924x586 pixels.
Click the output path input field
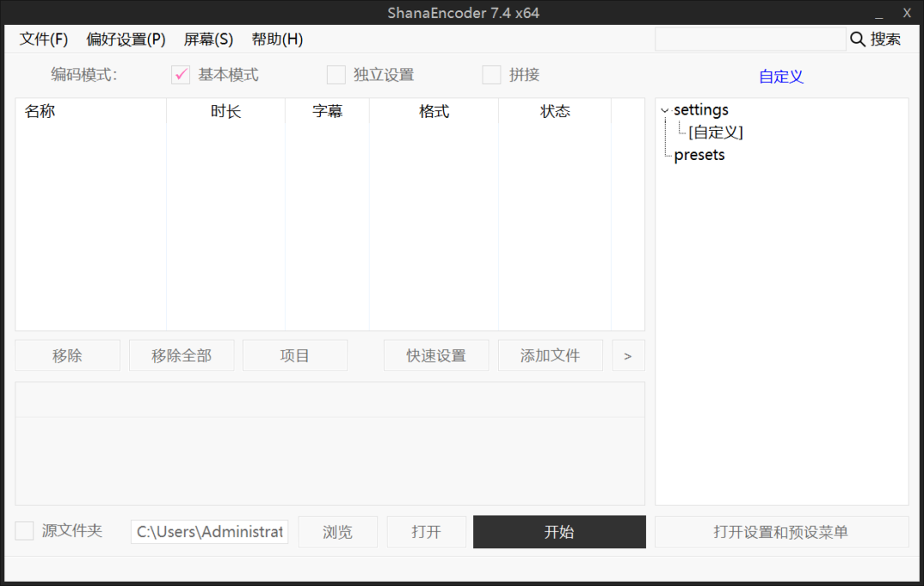pos(209,531)
